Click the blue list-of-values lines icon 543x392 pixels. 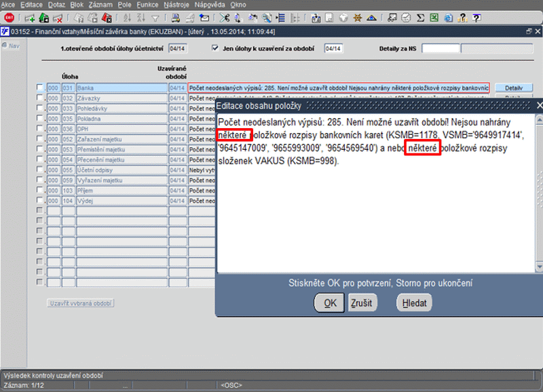coord(280,18)
